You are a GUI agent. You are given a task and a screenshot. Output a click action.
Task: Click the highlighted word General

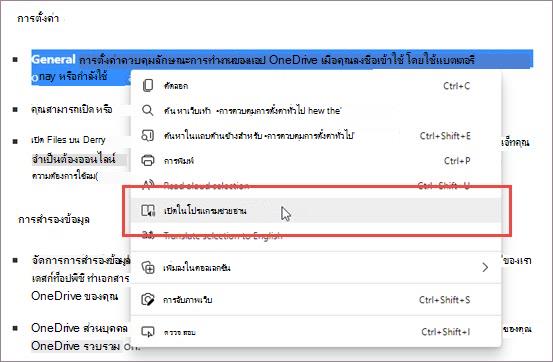(53, 59)
